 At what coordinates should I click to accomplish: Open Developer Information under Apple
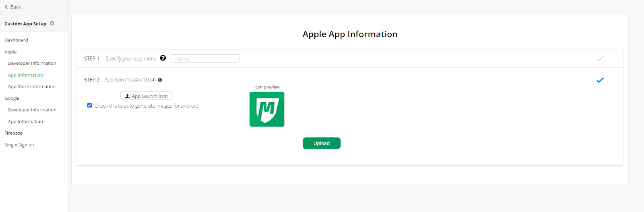(x=32, y=63)
